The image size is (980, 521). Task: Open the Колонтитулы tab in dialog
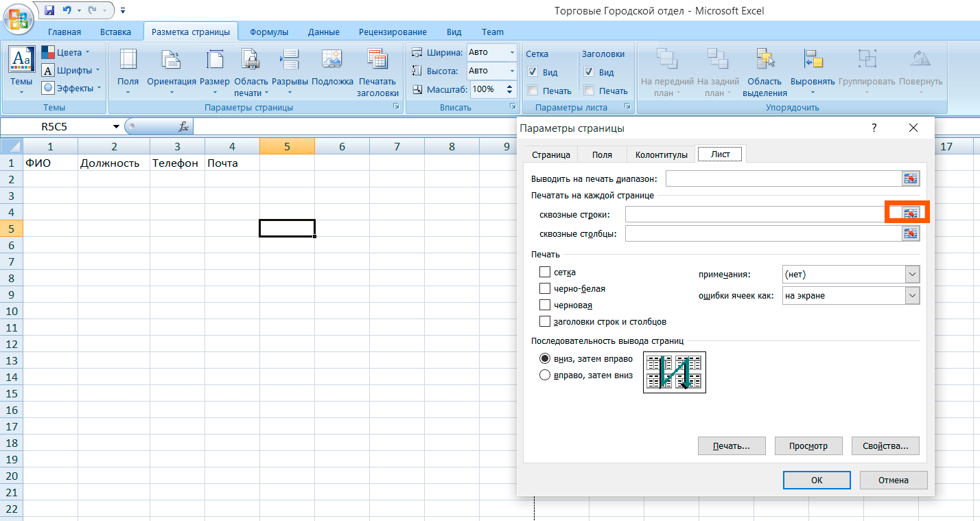pos(661,155)
